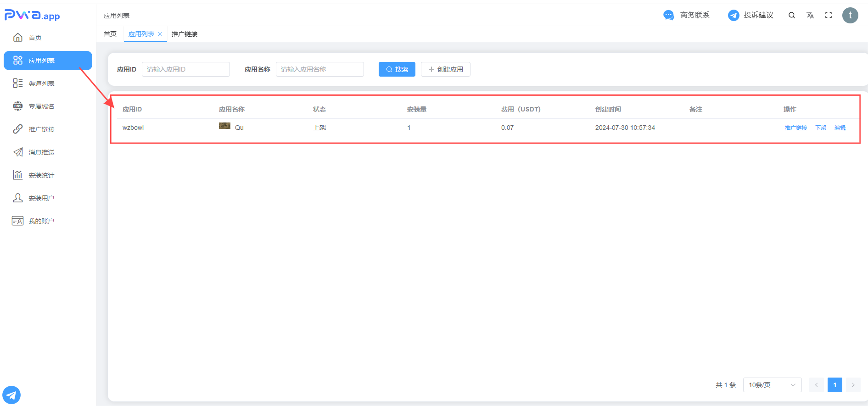Close the 应用列表 tab
Viewport: 868px width, 406px height.
(160, 34)
